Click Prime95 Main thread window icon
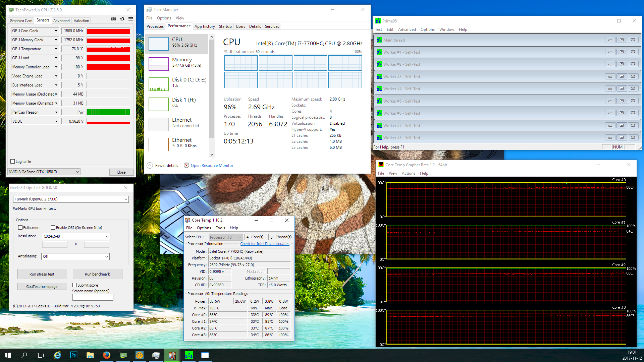This screenshot has height=362, width=644. 379,40
